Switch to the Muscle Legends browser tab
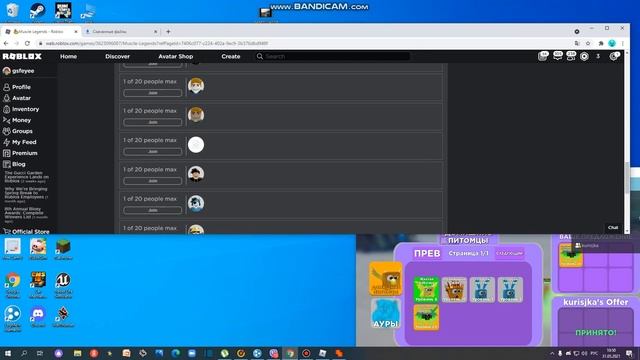The height and width of the screenshot is (360, 640). click(x=41, y=31)
